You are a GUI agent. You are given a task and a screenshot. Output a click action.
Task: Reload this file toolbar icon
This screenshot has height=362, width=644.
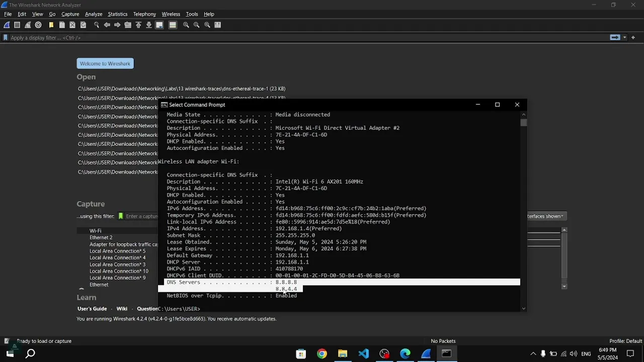pyautogui.click(x=83, y=25)
